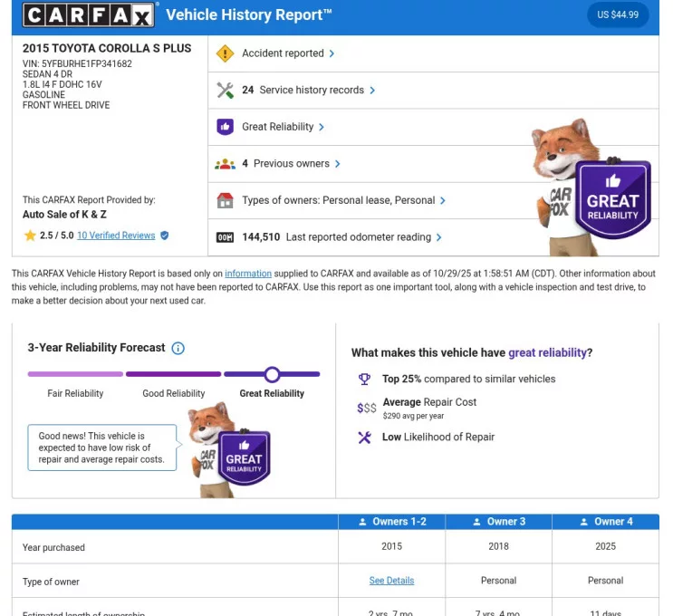The height and width of the screenshot is (616, 673).
Task: Click the CARFAX logo
Action: click(x=90, y=15)
